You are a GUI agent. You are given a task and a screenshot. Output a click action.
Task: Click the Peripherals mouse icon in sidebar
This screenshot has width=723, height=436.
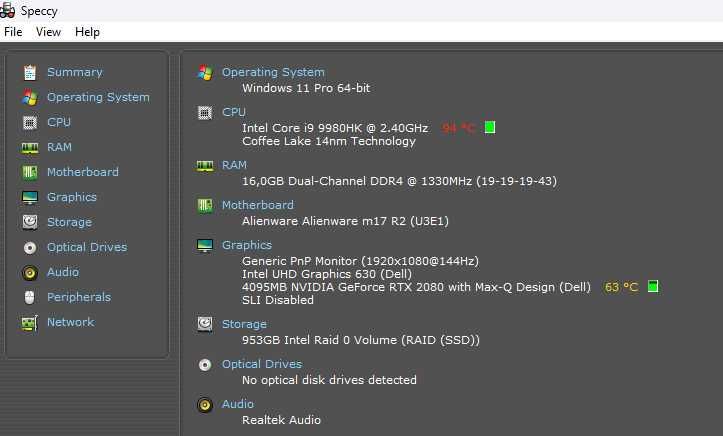(30, 297)
